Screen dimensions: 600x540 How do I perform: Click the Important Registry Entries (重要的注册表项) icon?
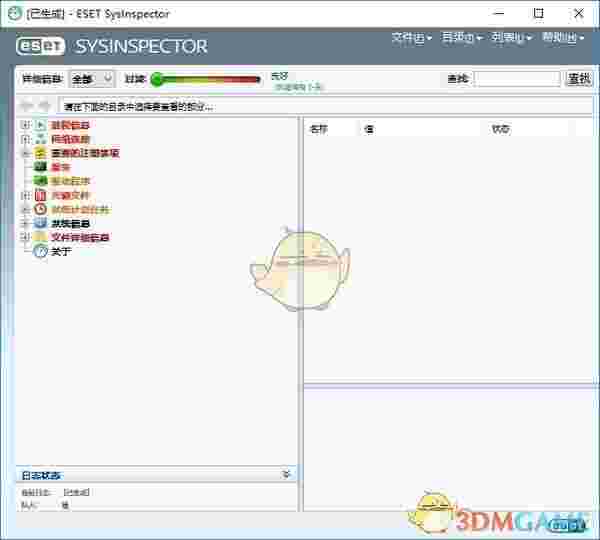click(40, 153)
